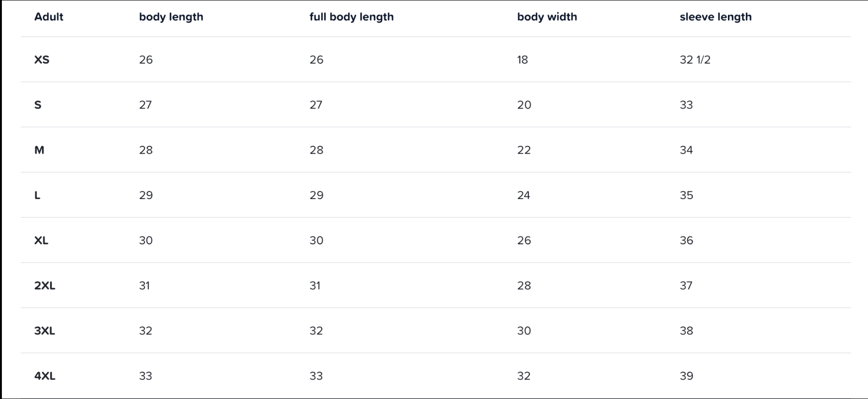Select the body length column header

tap(171, 17)
